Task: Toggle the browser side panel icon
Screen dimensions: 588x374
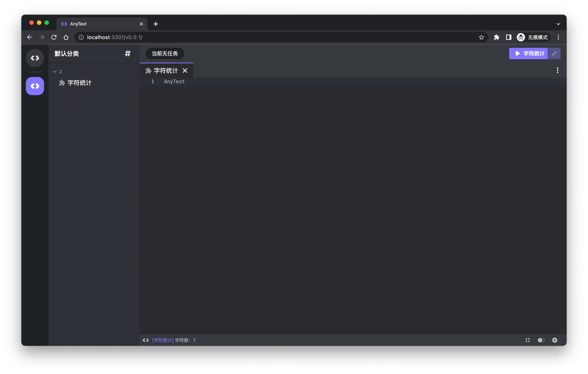Action: 508,37
